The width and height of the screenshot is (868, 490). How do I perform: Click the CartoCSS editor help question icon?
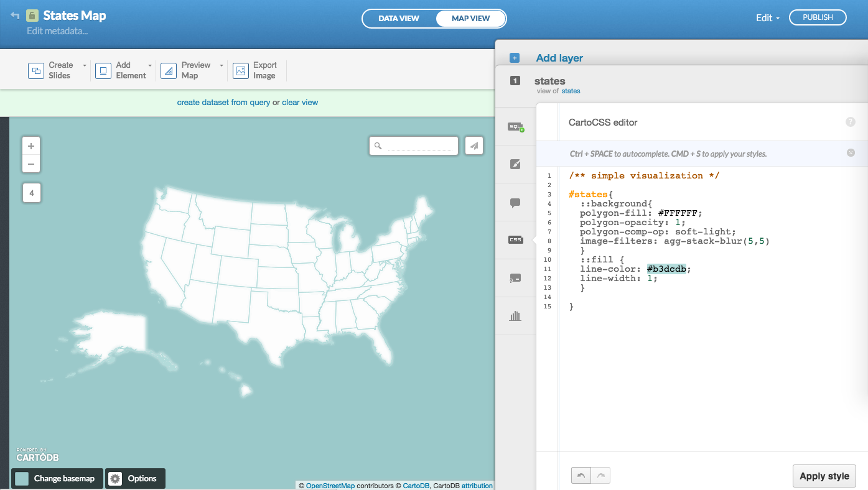coord(850,122)
